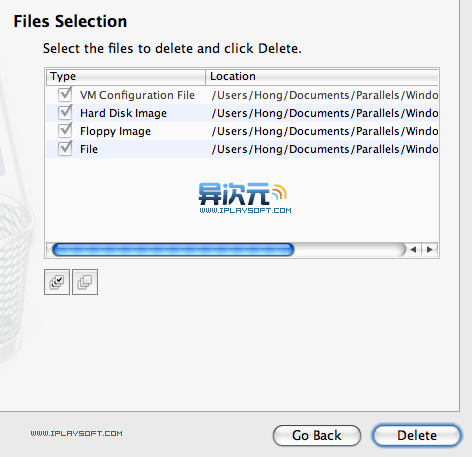Click the Go Back button
472x457 pixels.
click(317, 435)
